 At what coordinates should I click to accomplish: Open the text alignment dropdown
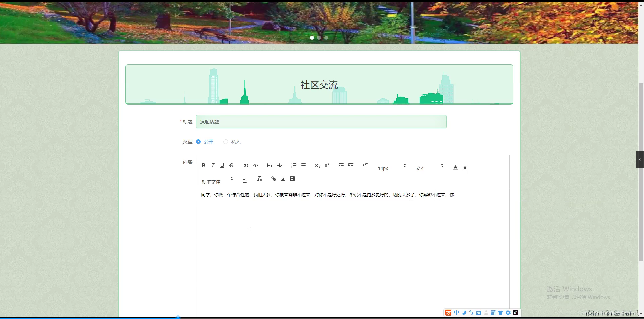point(245,181)
